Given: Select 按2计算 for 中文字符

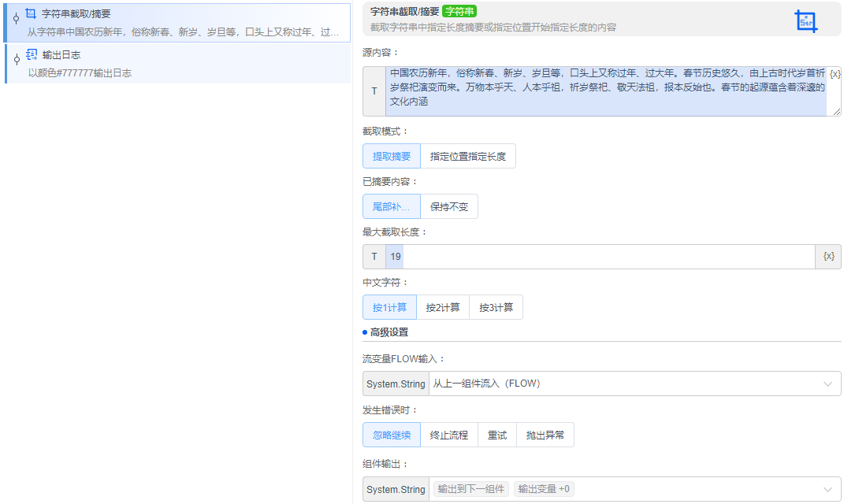Looking at the screenshot, I should (442, 307).
